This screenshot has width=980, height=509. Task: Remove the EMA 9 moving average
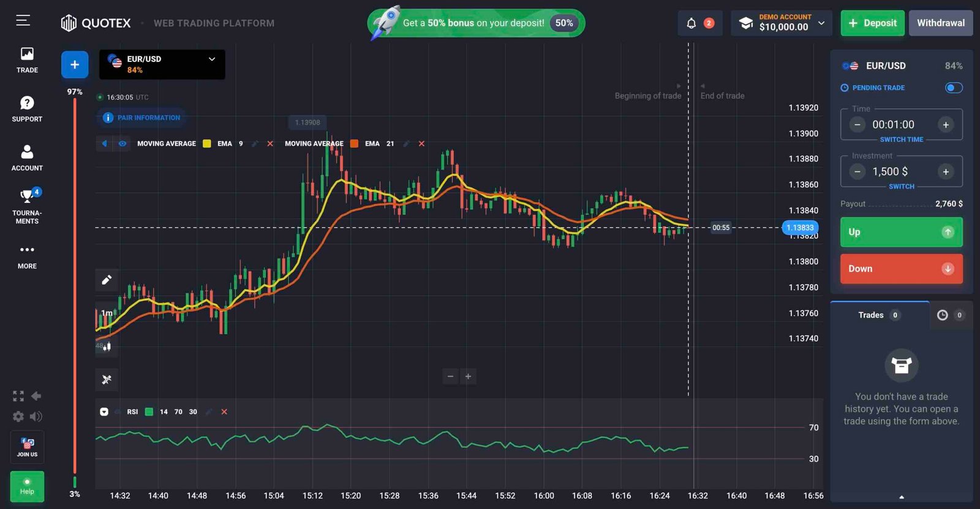(x=270, y=144)
